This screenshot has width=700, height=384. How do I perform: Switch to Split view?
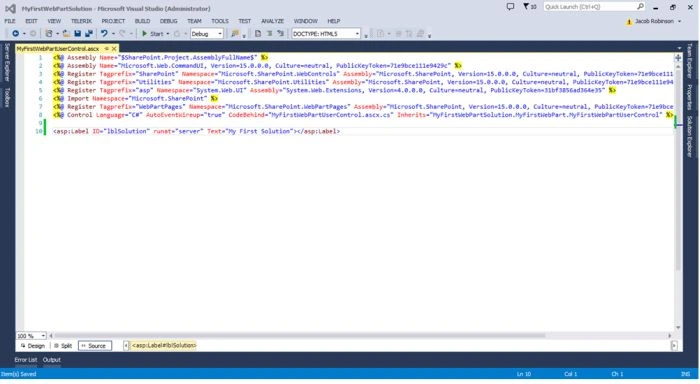63,346
